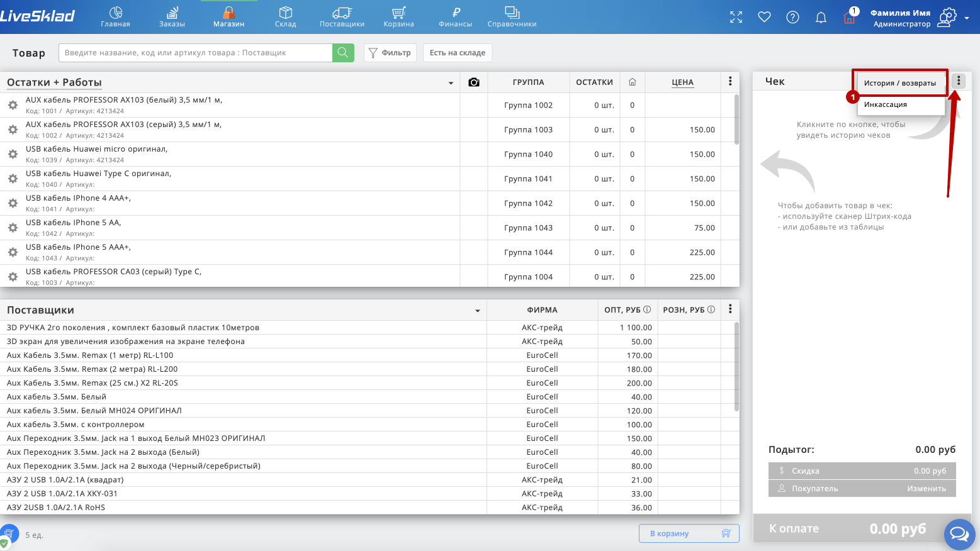Open gear settings for USB кабель IPhone 5 AAA+

click(x=13, y=252)
